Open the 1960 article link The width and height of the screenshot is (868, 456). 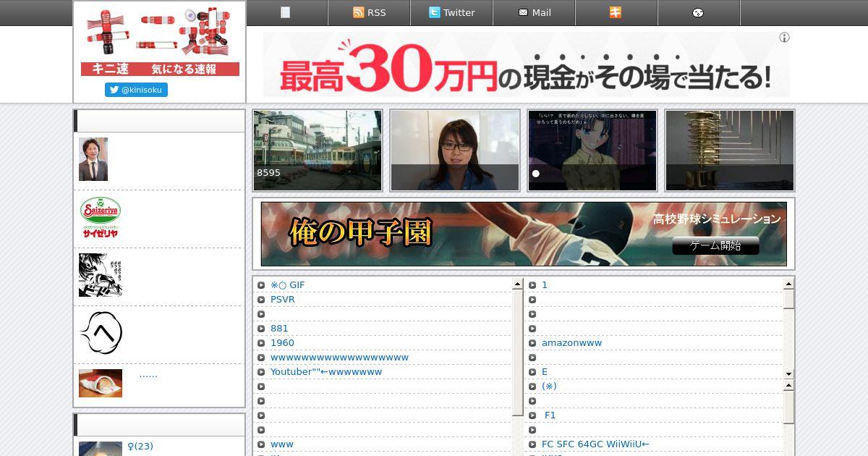coord(282,343)
